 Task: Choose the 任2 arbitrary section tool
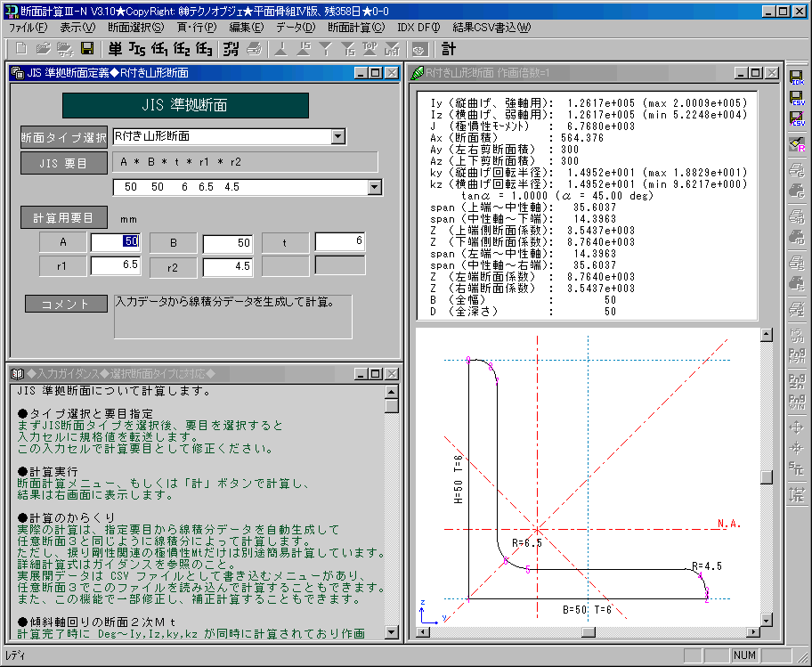[182, 49]
